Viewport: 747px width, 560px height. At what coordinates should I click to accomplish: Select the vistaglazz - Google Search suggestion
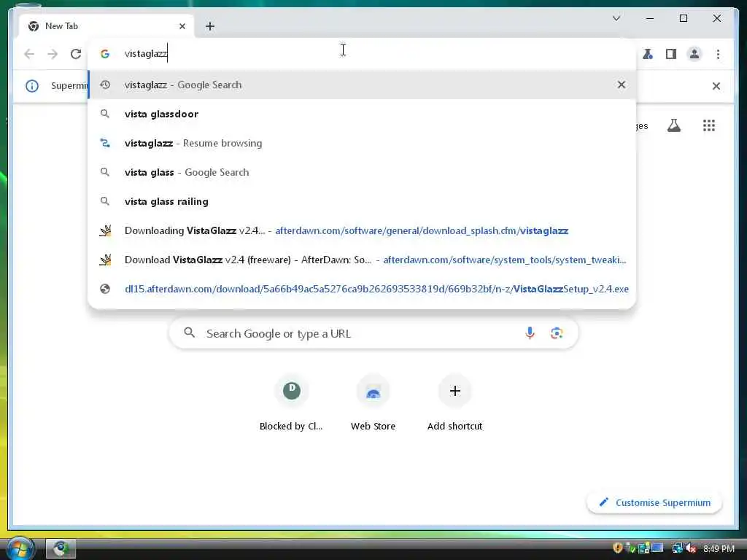tap(362, 85)
